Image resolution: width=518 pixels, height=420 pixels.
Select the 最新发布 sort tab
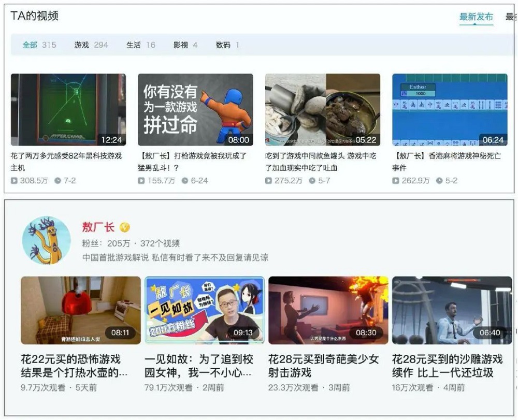tap(476, 17)
